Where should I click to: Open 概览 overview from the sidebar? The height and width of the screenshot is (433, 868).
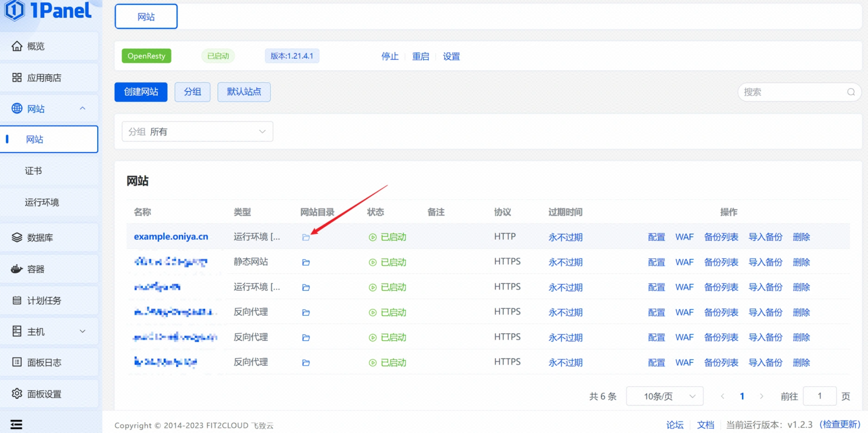[36, 46]
